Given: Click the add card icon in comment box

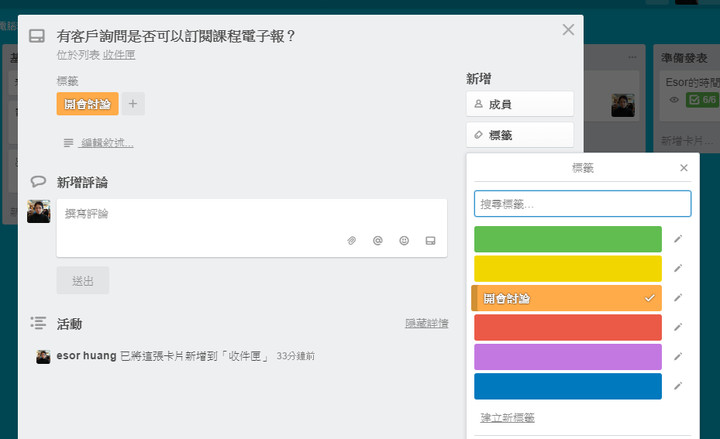Looking at the screenshot, I should [x=430, y=241].
